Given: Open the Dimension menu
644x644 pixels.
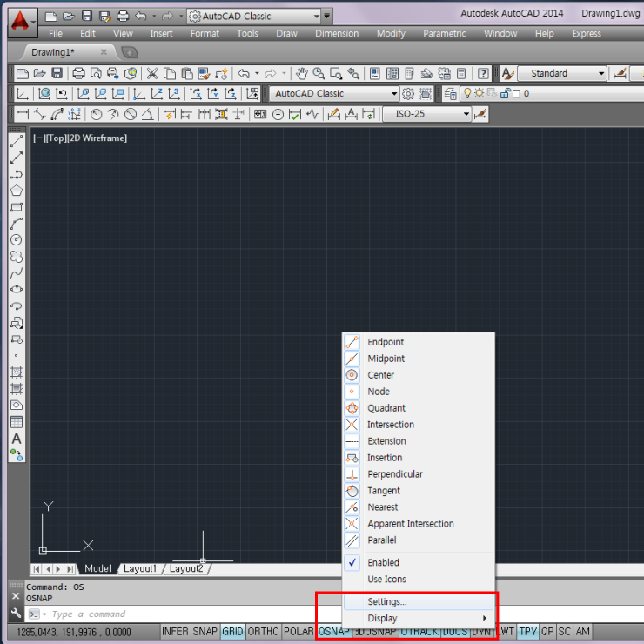Looking at the screenshot, I should [337, 34].
